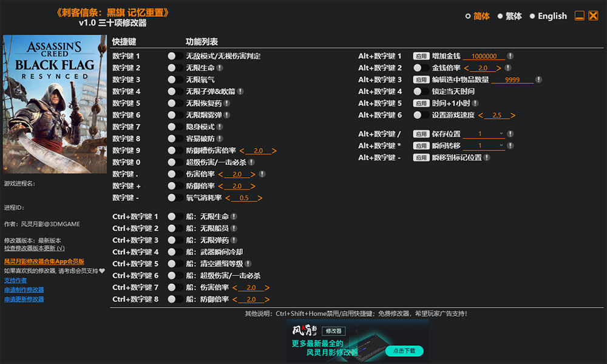The width and height of the screenshot is (607, 364).
Task: Click 应用 button for 瞬移到标记位置
Action: tap(421, 158)
